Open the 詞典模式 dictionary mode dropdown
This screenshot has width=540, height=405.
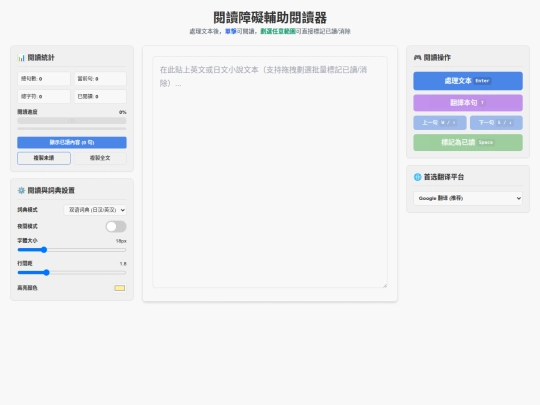95,210
